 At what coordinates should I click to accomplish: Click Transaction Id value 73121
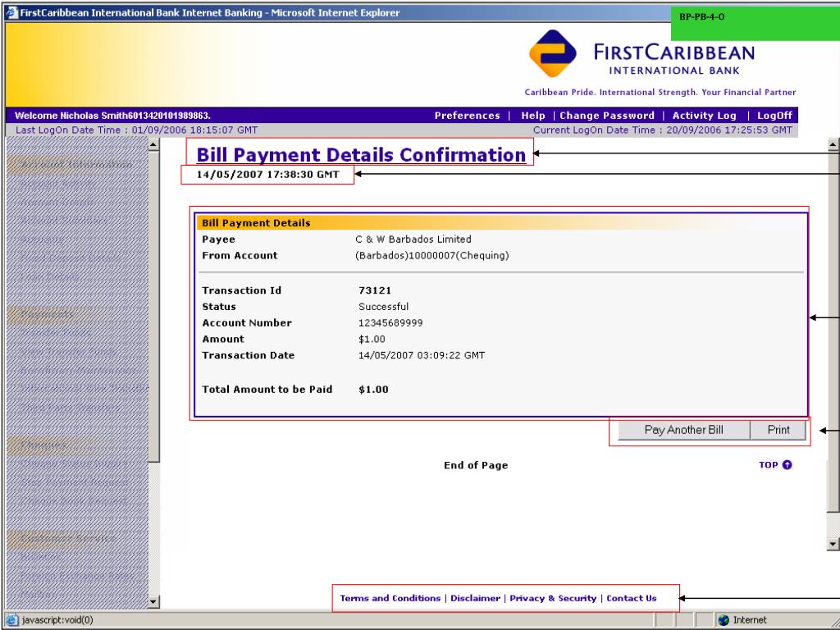pyautogui.click(x=375, y=290)
